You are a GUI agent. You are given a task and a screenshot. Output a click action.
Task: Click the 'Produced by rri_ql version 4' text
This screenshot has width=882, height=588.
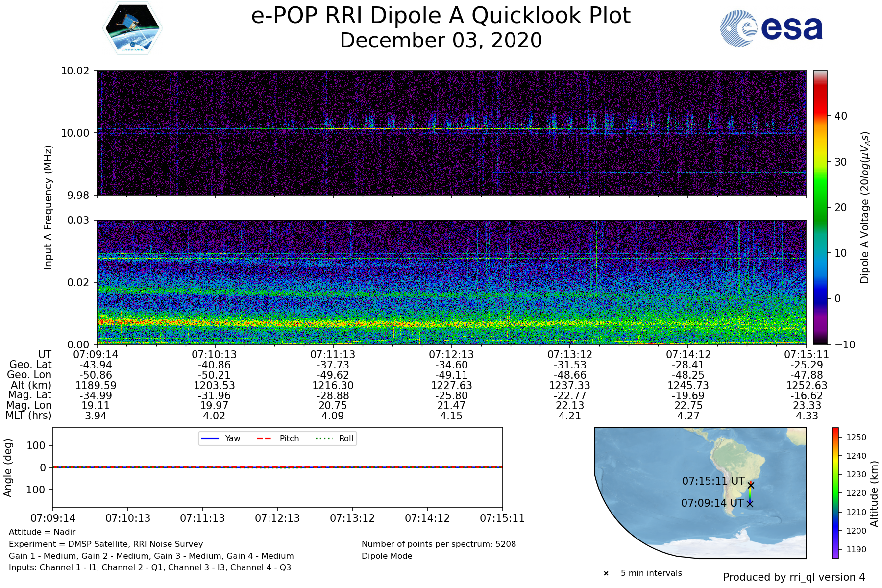click(794, 577)
